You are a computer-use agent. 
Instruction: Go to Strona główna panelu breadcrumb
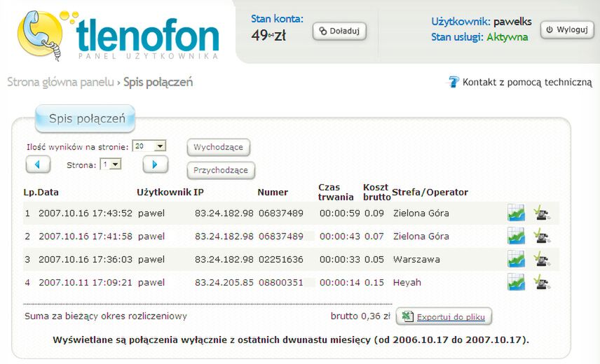(60, 83)
